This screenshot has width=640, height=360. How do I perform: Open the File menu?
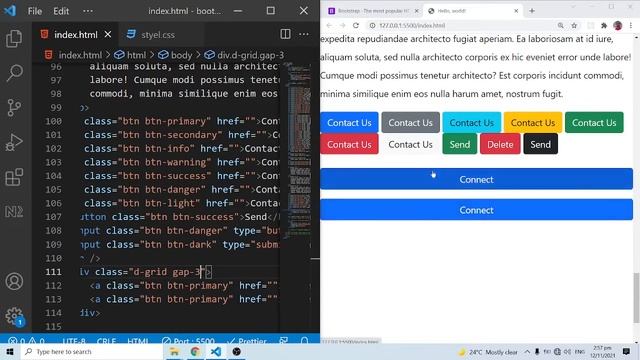pos(35,11)
